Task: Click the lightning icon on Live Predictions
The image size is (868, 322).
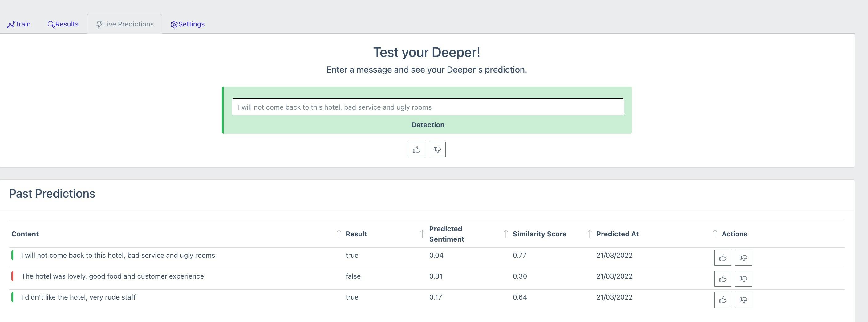Action: click(x=99, y=24)
